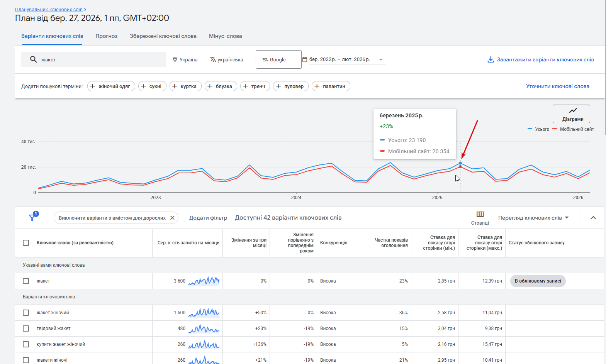Image resolution: width=606 pixels, height=364 pixels.
Task: Click the calendar date range icon
Action: coord(305,59)
